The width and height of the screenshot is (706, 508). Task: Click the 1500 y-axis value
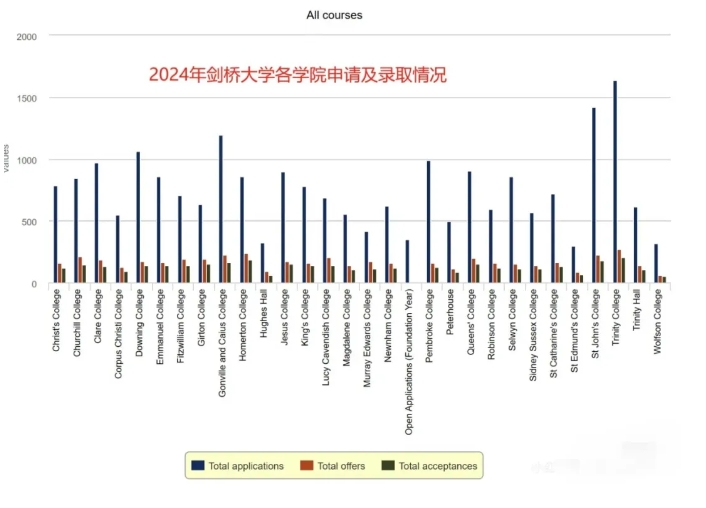tap(27, 99)
